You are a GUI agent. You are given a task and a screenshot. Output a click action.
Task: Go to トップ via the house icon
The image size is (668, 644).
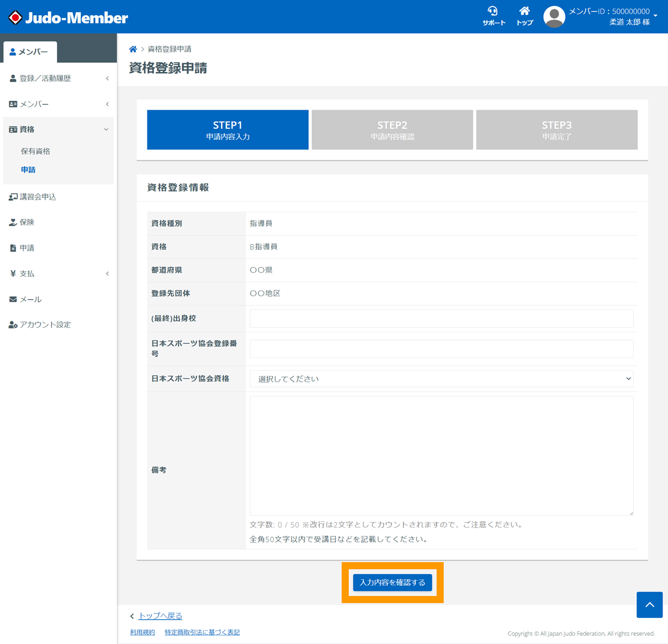click(x=524, y=16)
